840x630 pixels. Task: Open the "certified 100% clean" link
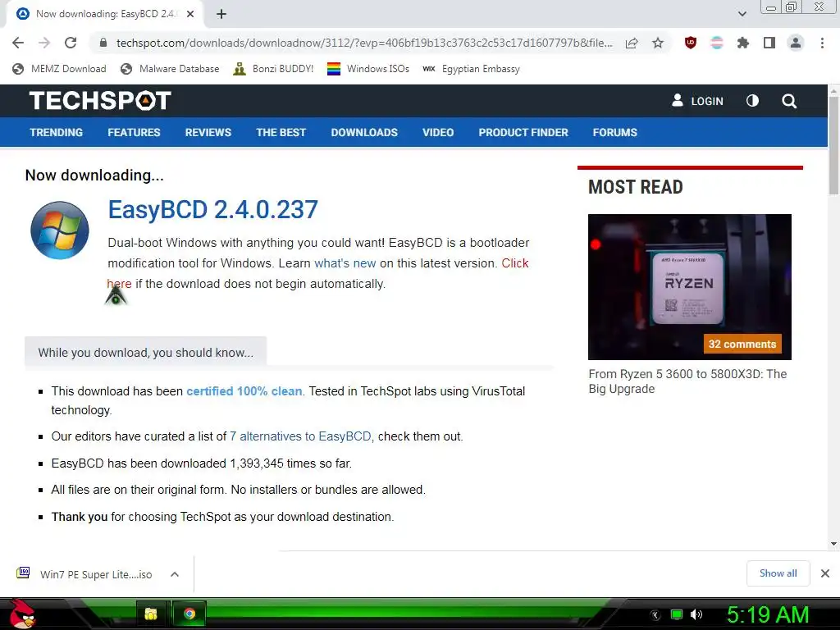(244, 391)
